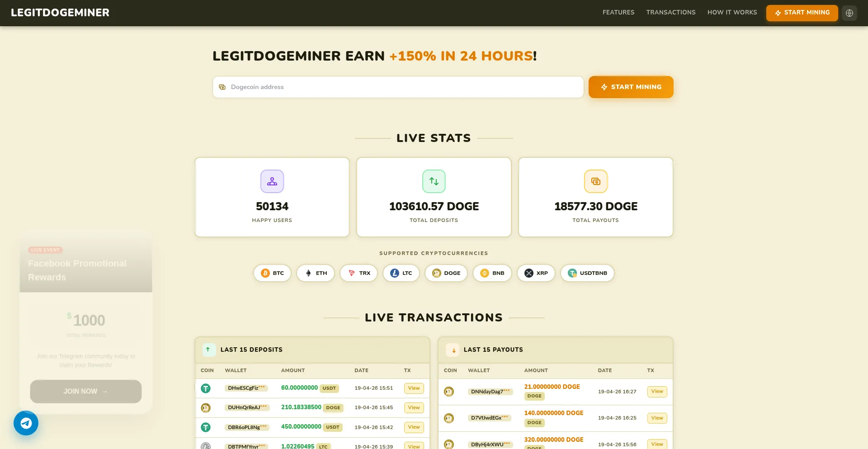868x449 pixels.
Task: Click the 50134 happy users figure
Action: pos(272,207)
